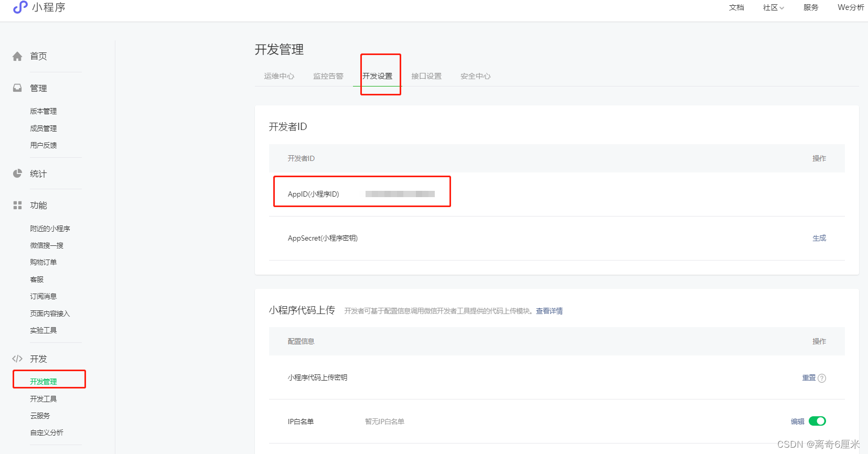The width and height of the screenshot is (868, 454).
Task: Click the 小程序 logo icon
Action: [20, 7]
